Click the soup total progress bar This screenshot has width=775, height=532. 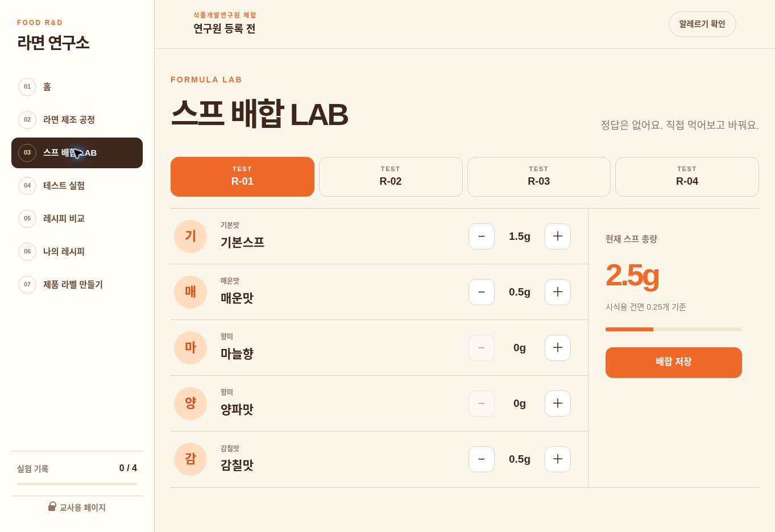click(x=674, y=329)
